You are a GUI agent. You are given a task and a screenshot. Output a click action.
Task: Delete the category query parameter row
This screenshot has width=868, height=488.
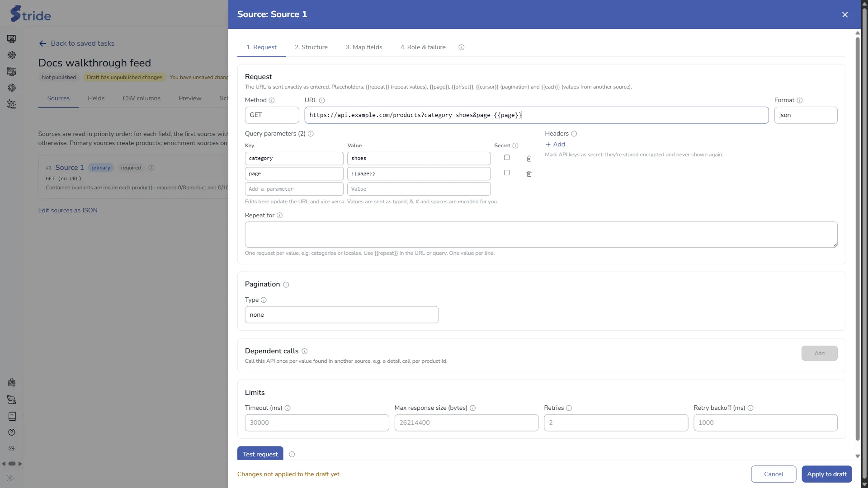click(x=529, y=159)
